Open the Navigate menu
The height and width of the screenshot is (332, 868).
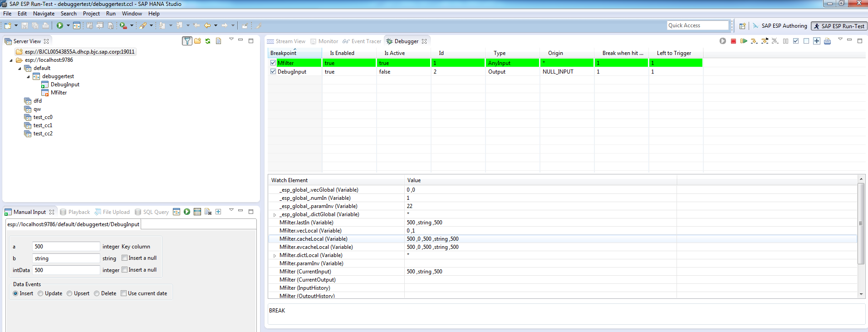coord(44,14)
